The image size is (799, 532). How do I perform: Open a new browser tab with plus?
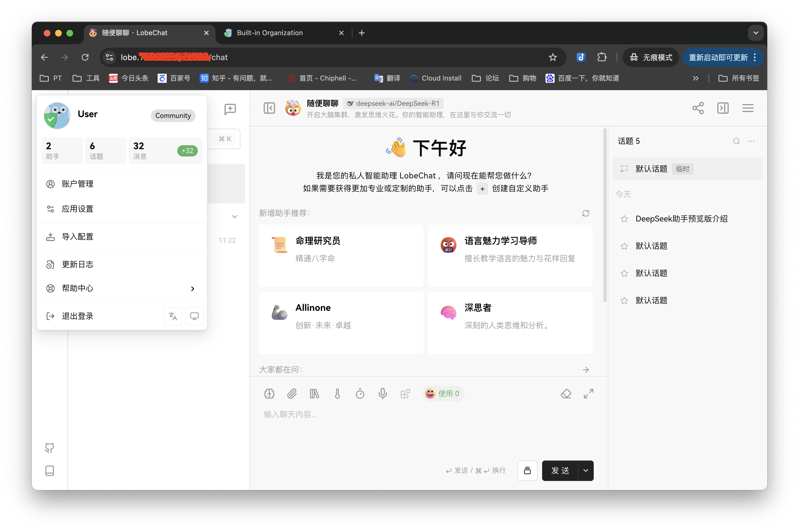362,33
